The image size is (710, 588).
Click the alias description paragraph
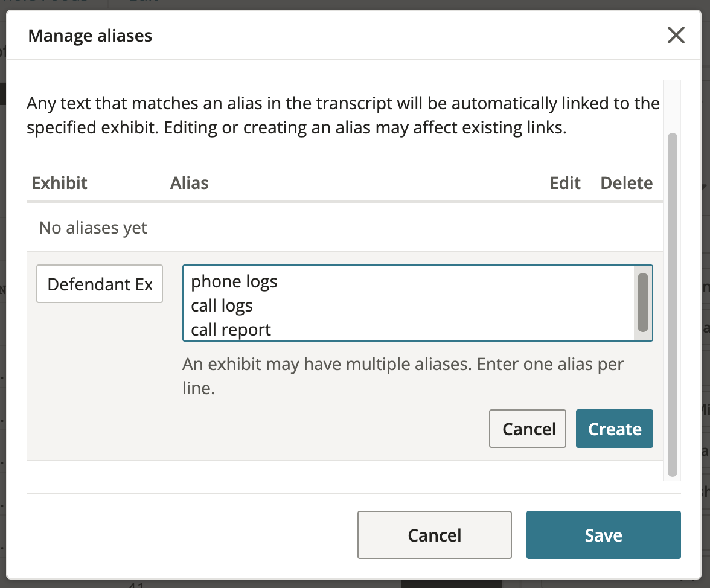click(343, 115)
